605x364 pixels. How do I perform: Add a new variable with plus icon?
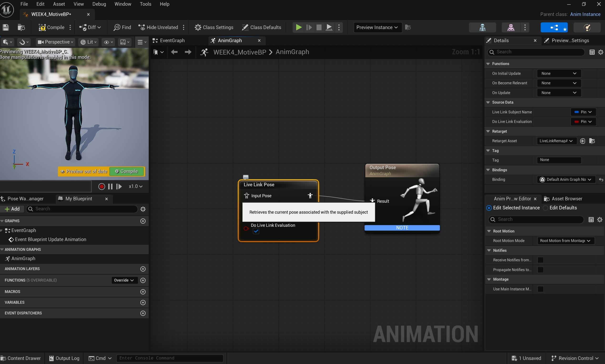143,303
